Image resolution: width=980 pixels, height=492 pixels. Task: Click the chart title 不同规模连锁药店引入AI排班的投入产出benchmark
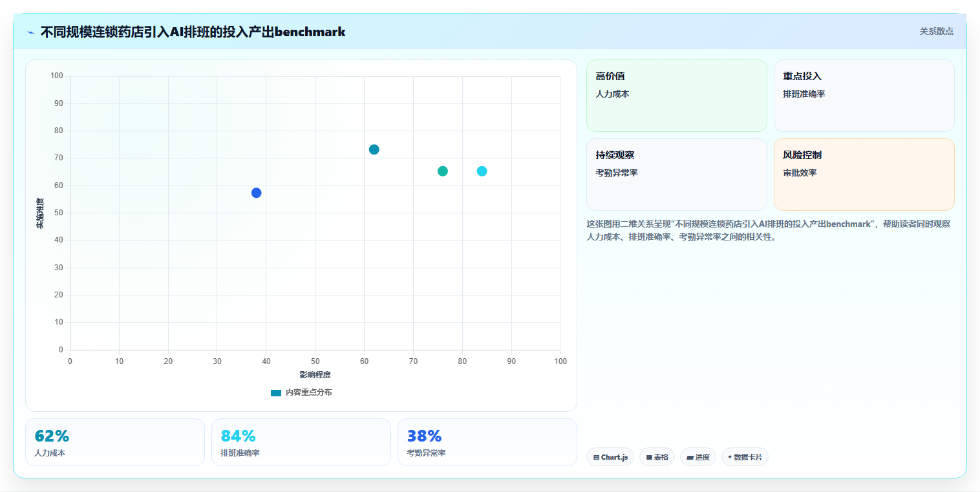pyautogui.click(x=193, y=32)
